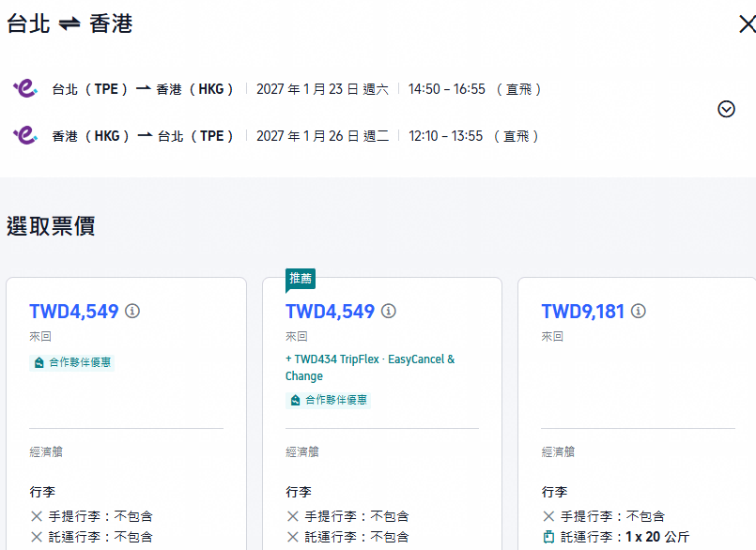Select the TWD9,181 fare price

pos(582,312)
